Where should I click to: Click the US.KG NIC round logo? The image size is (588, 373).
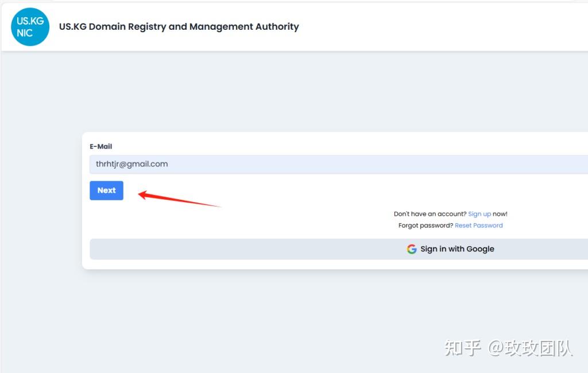pyautogui.click(x=30, y=27)
